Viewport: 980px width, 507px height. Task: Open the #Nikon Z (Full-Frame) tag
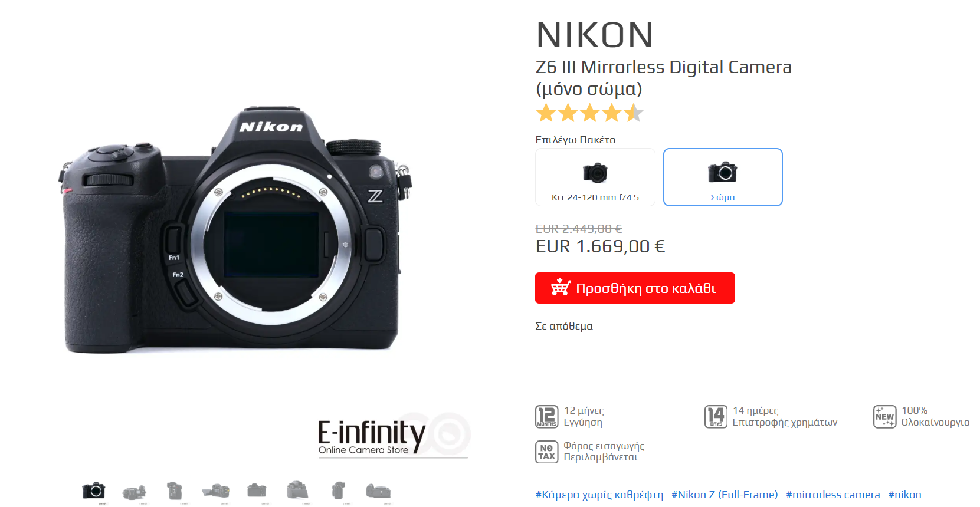(725, 495)
